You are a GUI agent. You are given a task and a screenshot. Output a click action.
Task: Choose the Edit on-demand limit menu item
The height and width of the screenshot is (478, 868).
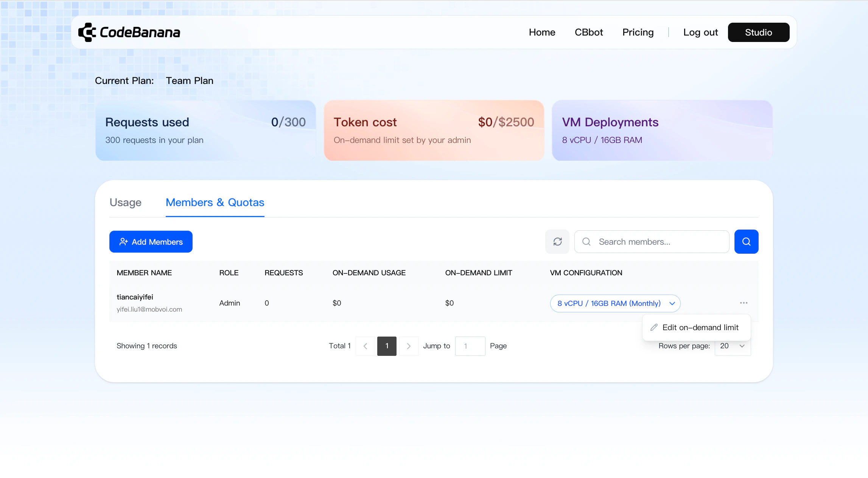point(700,327)
